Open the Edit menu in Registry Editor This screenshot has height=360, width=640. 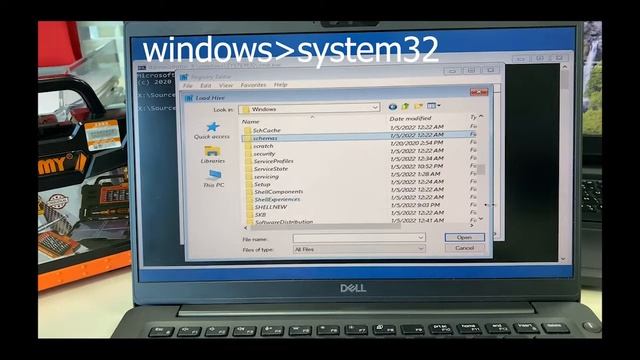tap(206, 85)
